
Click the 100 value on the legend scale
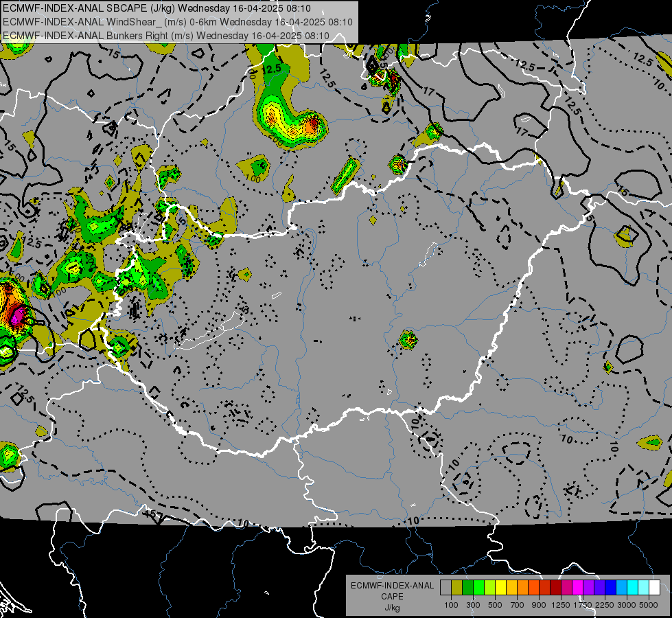pyautogui.click(x=451, y=605)
